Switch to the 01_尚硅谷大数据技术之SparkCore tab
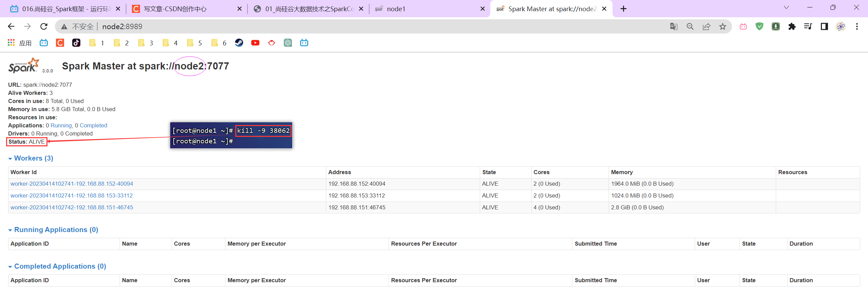 309,9
